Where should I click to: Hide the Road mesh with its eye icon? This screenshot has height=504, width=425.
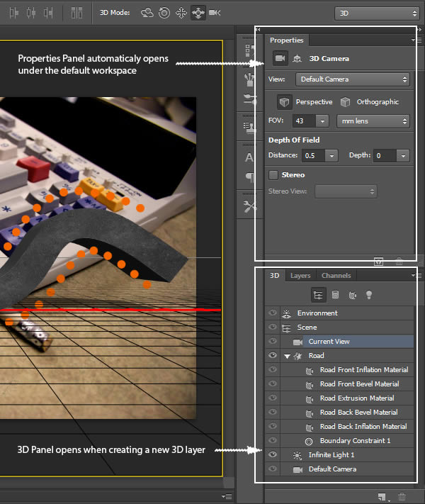point(273,355)
